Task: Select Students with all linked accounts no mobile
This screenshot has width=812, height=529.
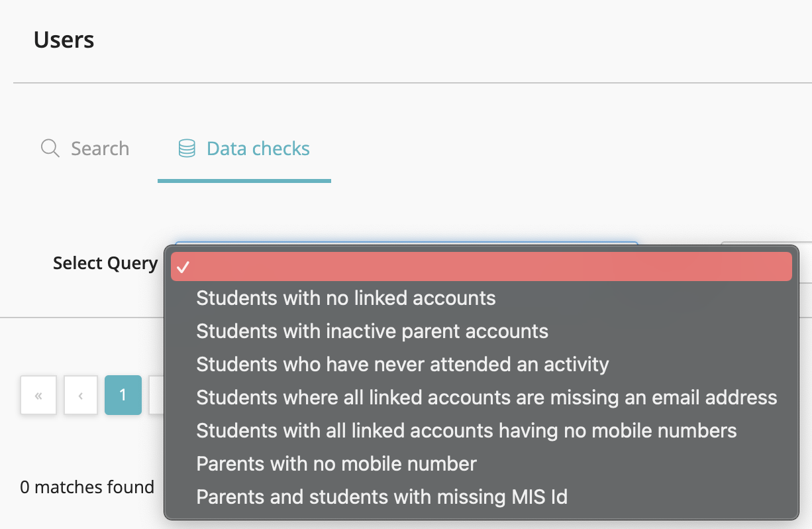Action: point(482,431)
